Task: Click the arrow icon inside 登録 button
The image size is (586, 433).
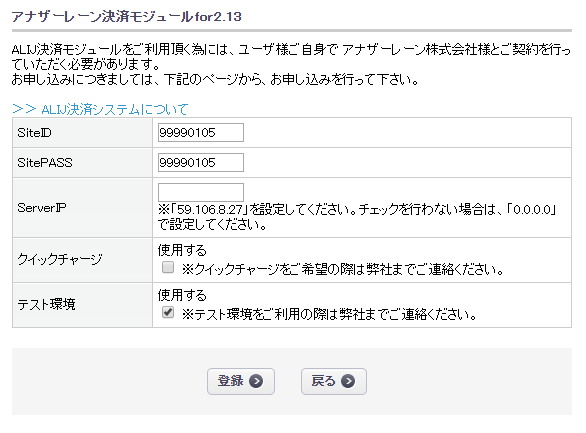Action: (256, 381)
